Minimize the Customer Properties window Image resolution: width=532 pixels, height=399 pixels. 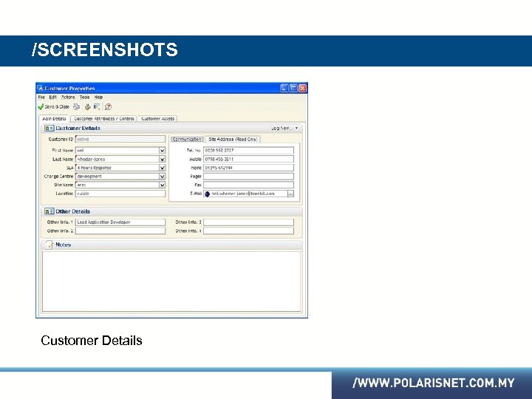284,88
